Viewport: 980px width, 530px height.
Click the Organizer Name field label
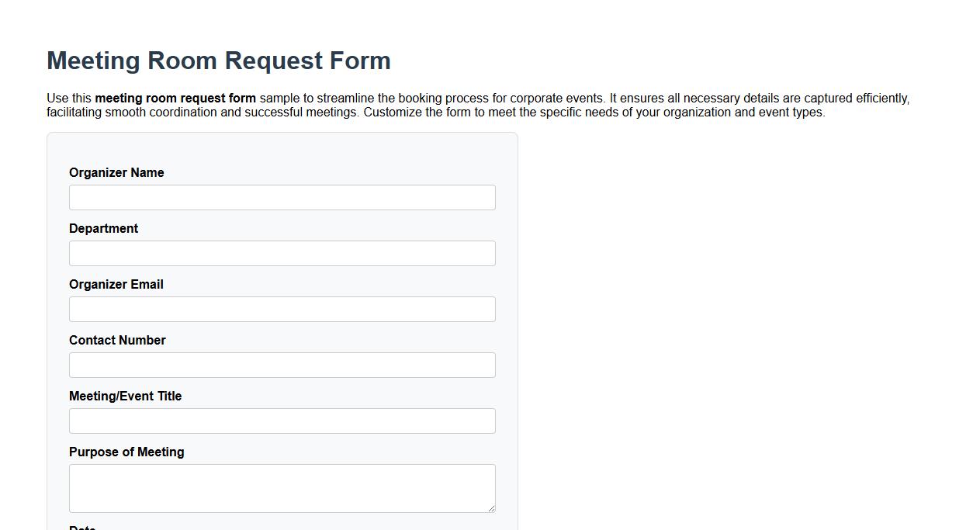pyautogui.click(x=116, y=172)
